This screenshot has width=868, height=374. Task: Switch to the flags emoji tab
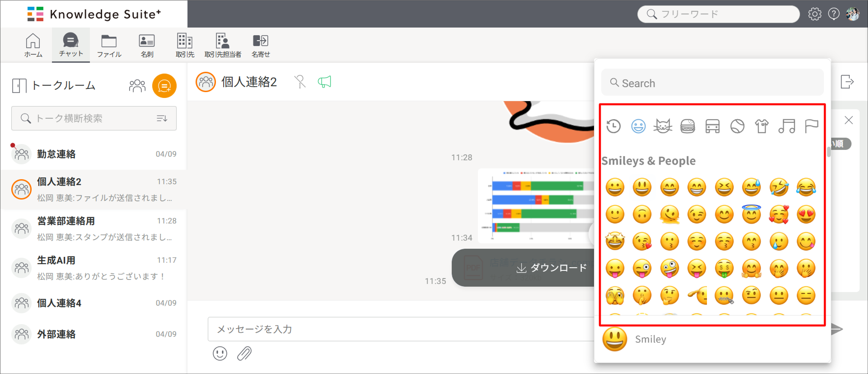(811, 127)
